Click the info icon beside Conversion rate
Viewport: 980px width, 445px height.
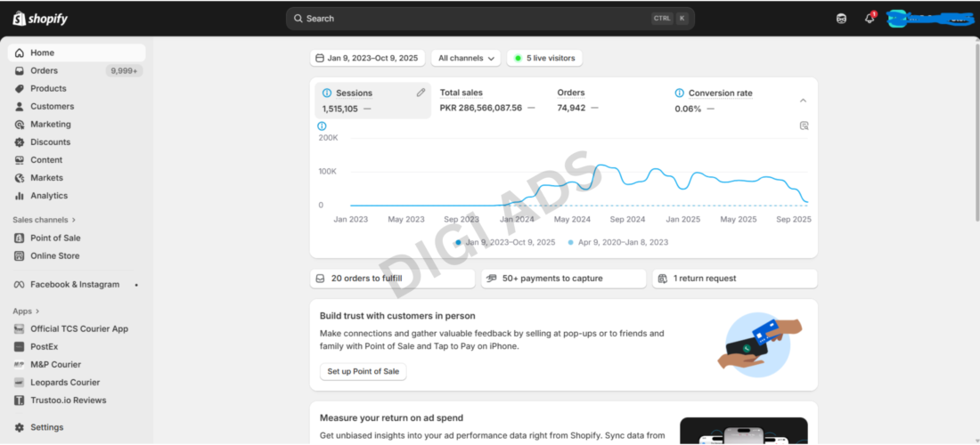pos(680,93)
